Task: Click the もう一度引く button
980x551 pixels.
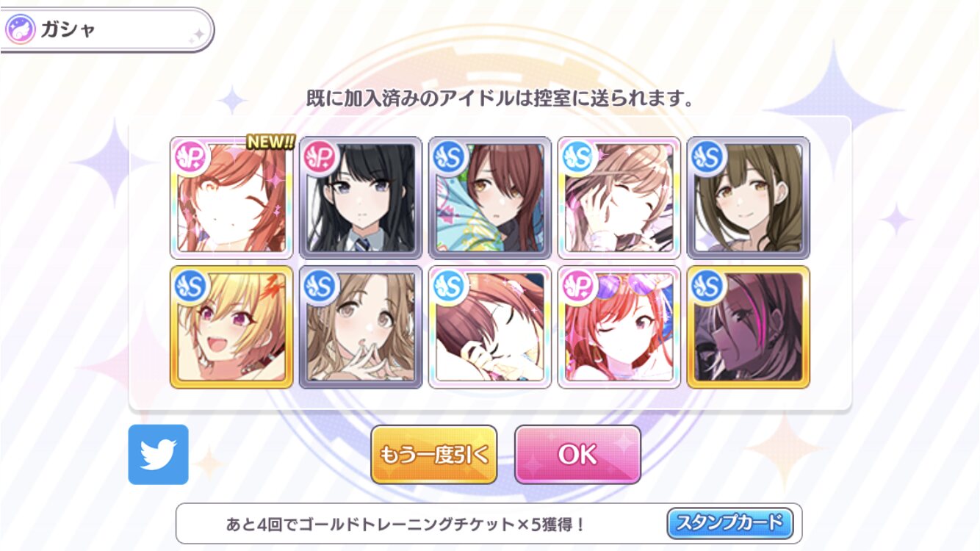Action: pyautogui.click(x=433, y=454)
